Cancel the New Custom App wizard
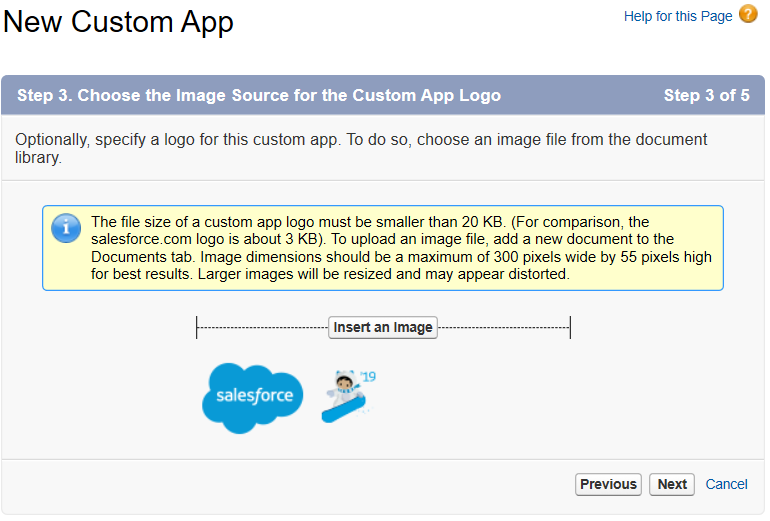770x521 pixels. pos(726,484)
